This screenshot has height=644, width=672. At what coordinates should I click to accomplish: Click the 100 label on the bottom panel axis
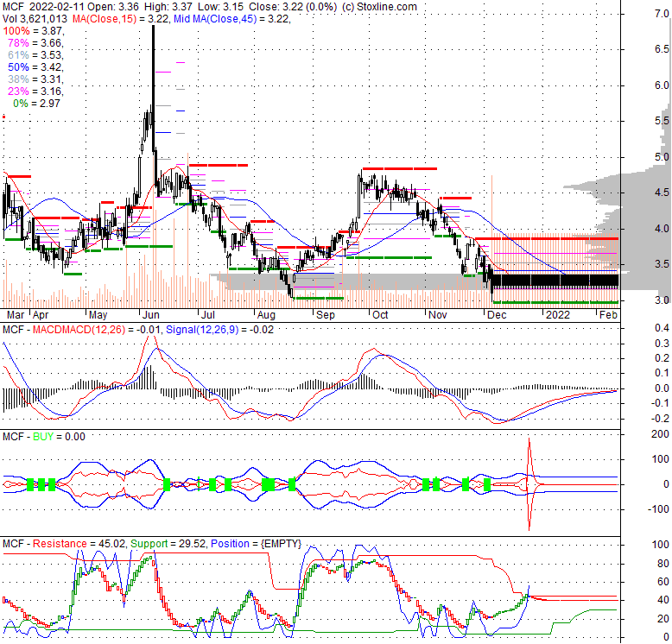661,545
